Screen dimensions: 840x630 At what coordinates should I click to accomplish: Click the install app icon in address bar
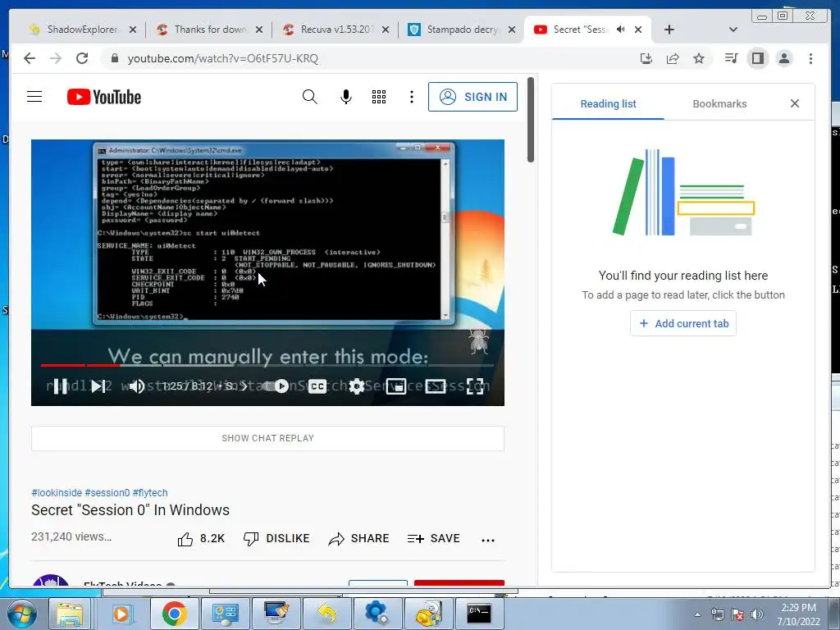pyautogui.click(x=646, y=58)
